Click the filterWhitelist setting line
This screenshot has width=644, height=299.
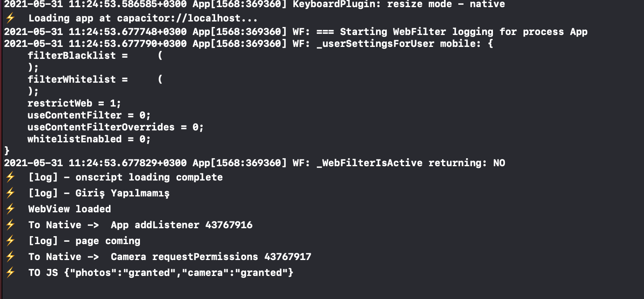95,80
